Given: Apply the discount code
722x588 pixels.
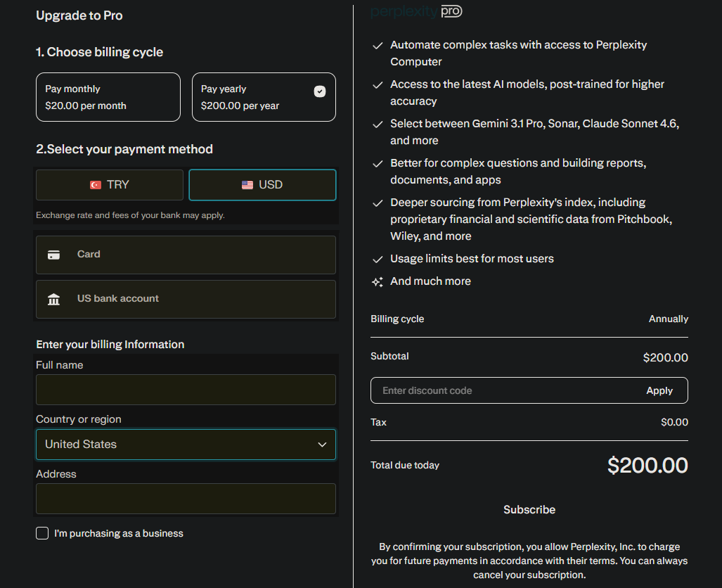Looking at the screenshot, I should point(659,391).
